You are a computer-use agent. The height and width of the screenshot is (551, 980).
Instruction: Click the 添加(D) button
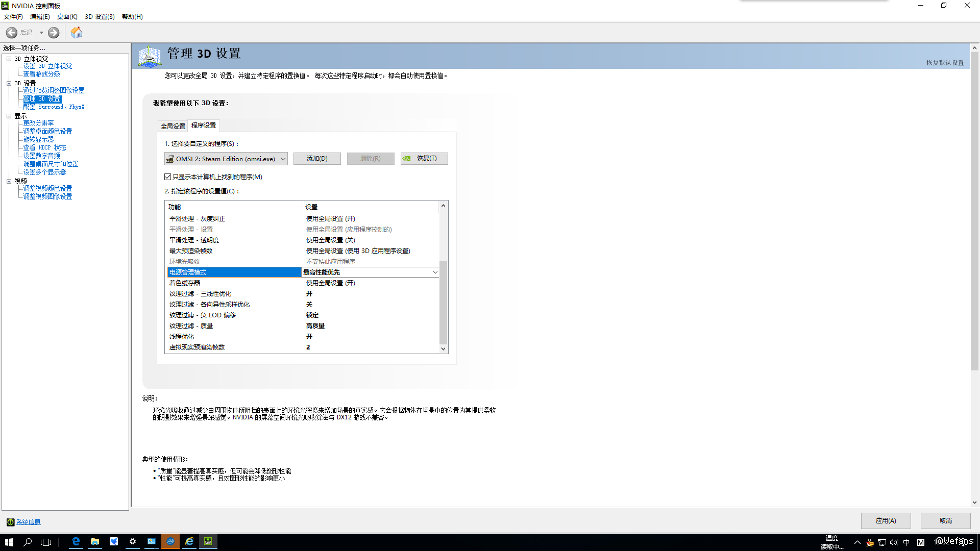[x=317, y=159]
